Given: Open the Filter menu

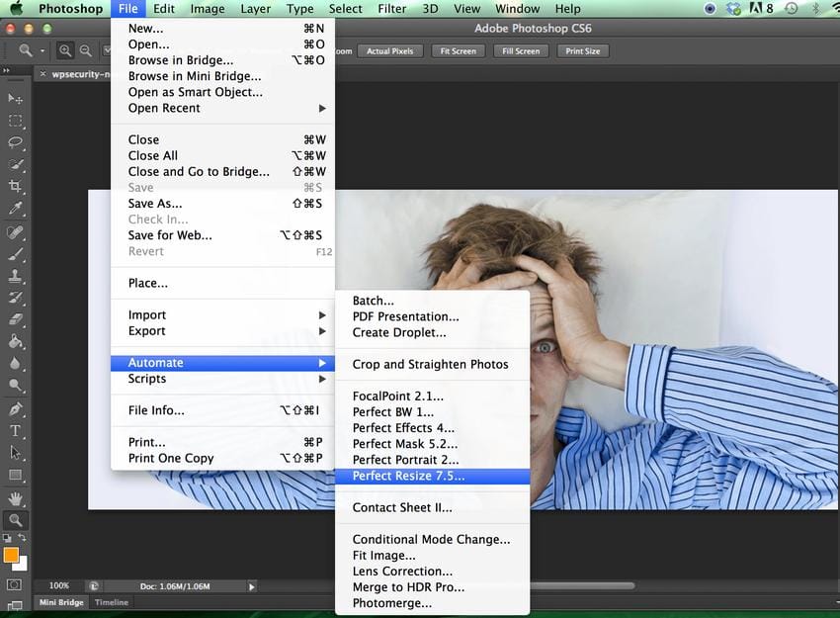Looking at the screenshot, I should coord(391,8).
